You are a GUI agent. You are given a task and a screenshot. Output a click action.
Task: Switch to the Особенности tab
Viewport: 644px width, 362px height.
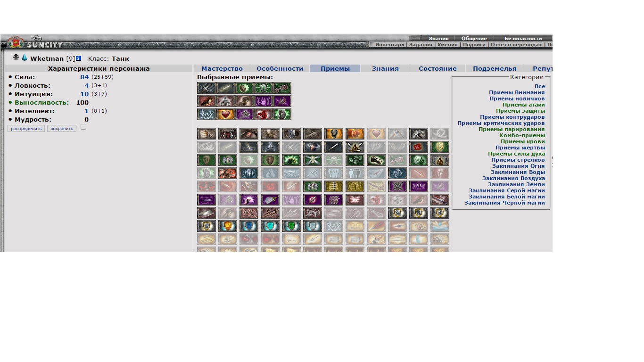[x=280, y=69]
